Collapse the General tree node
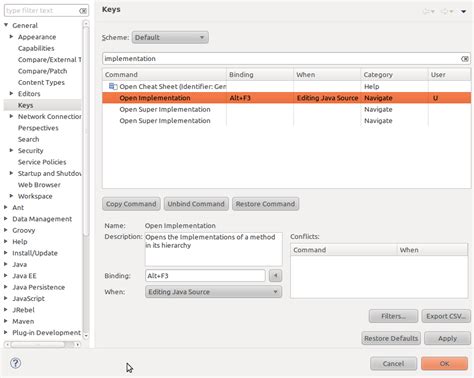Screen dimensions: 474x378 [x=6, y=25]
